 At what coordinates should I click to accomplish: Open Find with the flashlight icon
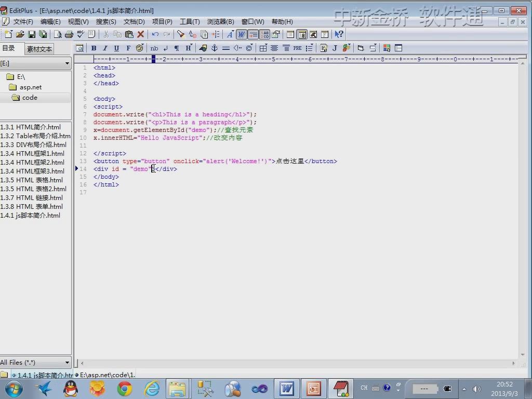coord(180,34)
